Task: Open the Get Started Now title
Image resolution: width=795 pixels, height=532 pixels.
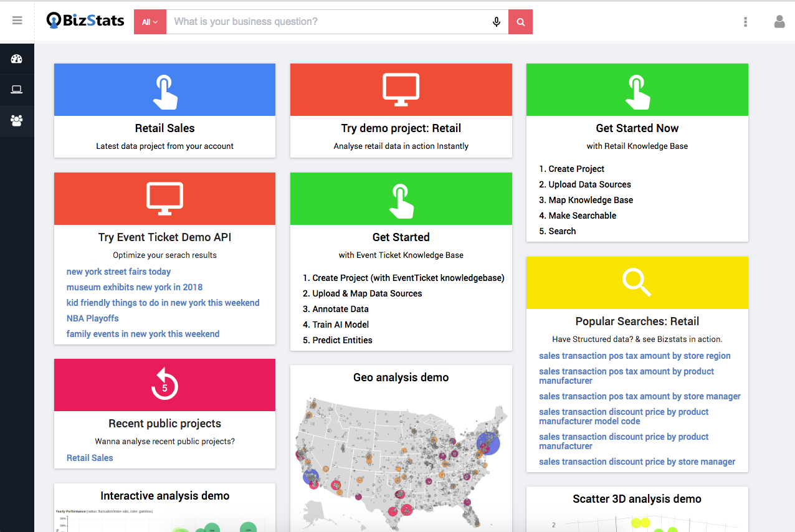Action: coord(637,128)
